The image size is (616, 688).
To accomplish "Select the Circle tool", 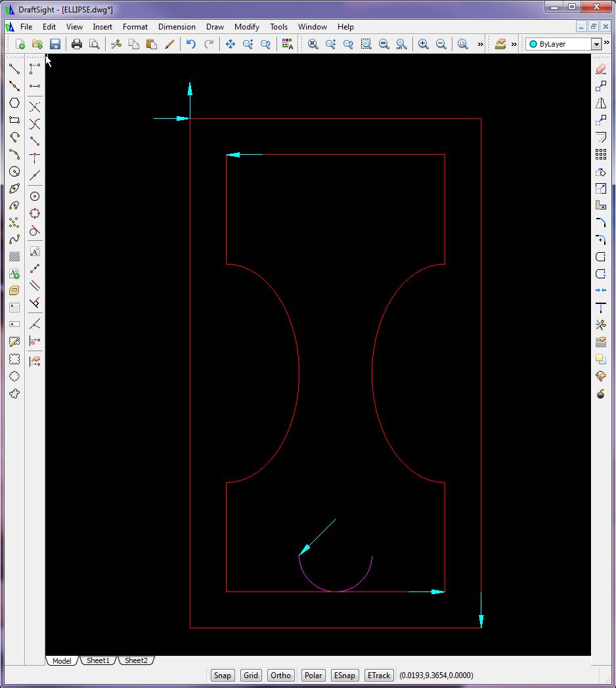I will coord(14,171).
